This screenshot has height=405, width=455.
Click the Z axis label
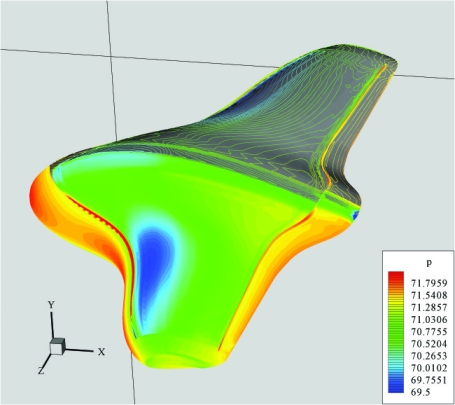pyautogui.click(x=41, y=370)
